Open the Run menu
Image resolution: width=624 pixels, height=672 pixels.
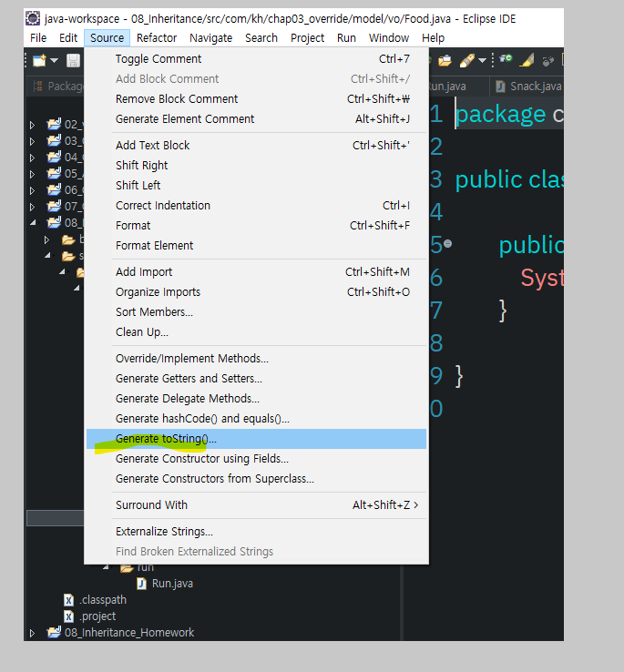(x=346, y=37)
